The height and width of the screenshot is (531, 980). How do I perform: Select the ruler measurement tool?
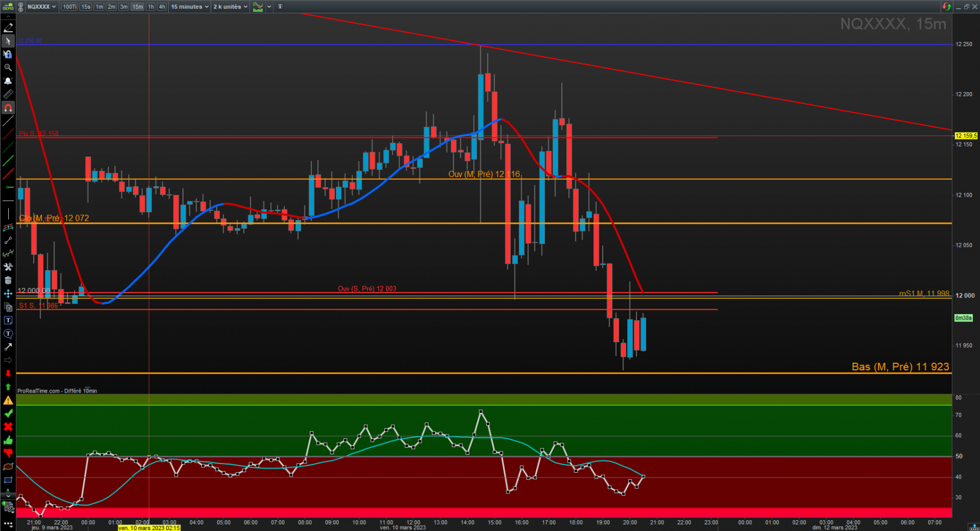coord(8,94)
